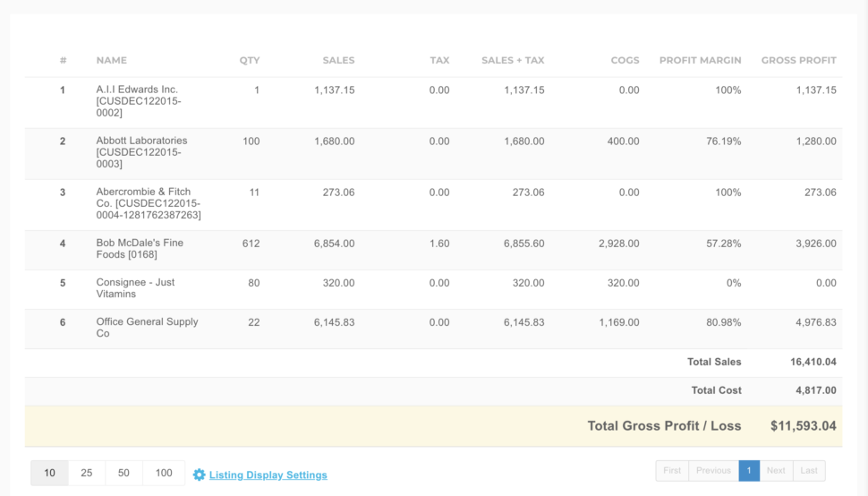
Task: Go to the First page
Action: 672,471
